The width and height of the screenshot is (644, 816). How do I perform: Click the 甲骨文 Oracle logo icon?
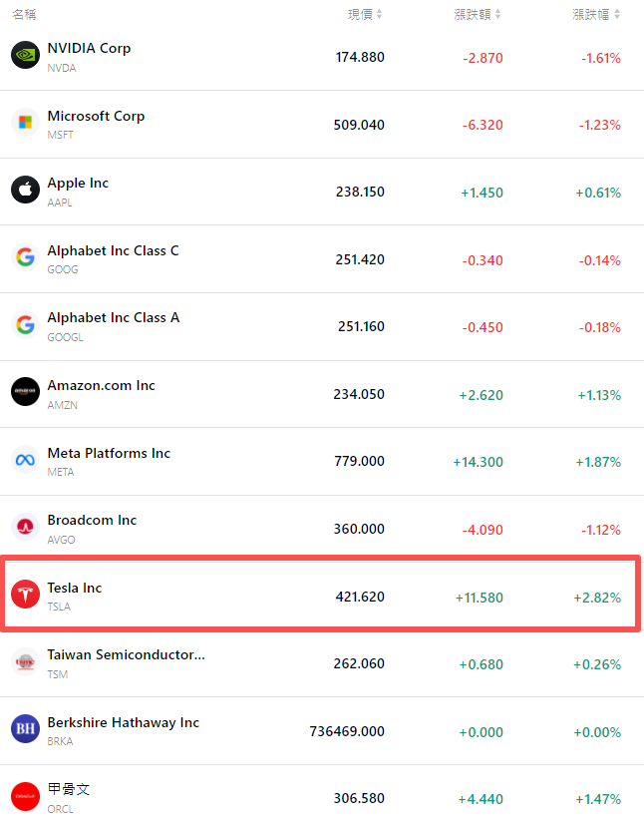point(25,796)
